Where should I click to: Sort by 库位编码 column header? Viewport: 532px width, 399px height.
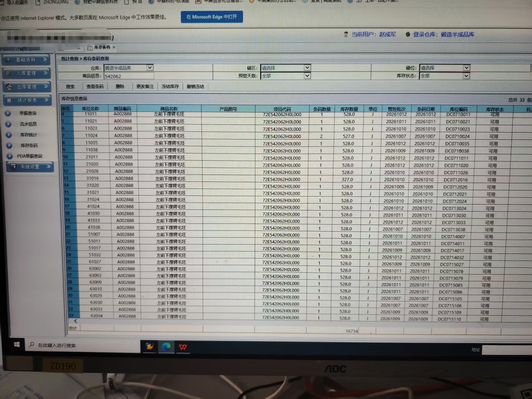pyautogui.click(x=458, y=109)
